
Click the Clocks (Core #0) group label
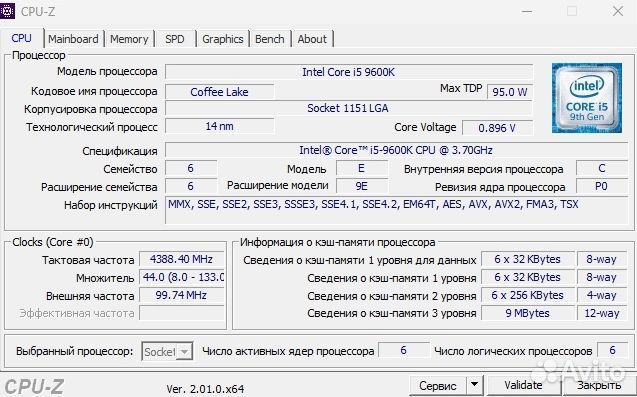pos(53,242)
